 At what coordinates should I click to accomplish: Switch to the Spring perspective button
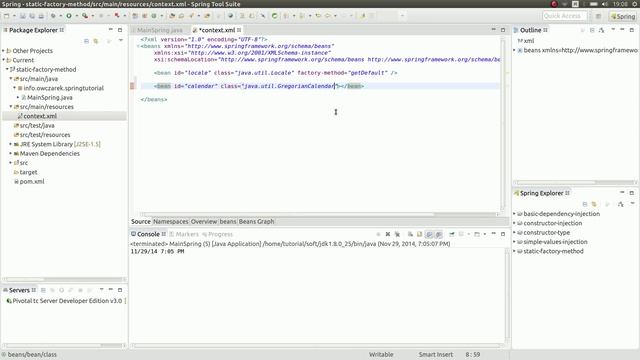click(623, 16)
